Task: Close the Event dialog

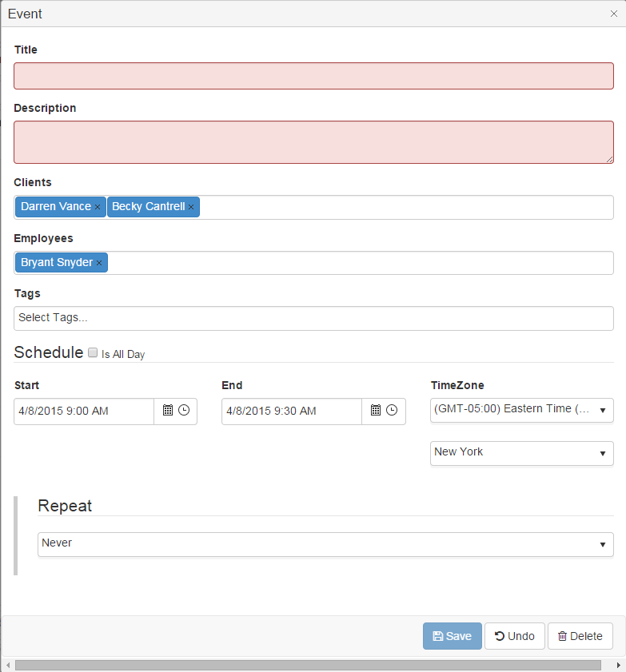Action: pos(614,14)
